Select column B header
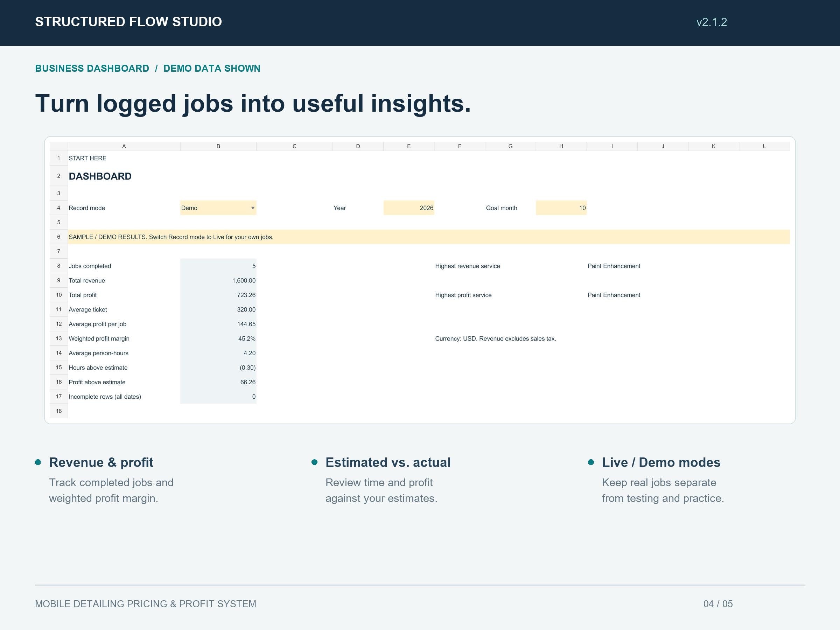Viewport: 840px width, 630px height. click(x=218, y=146)
